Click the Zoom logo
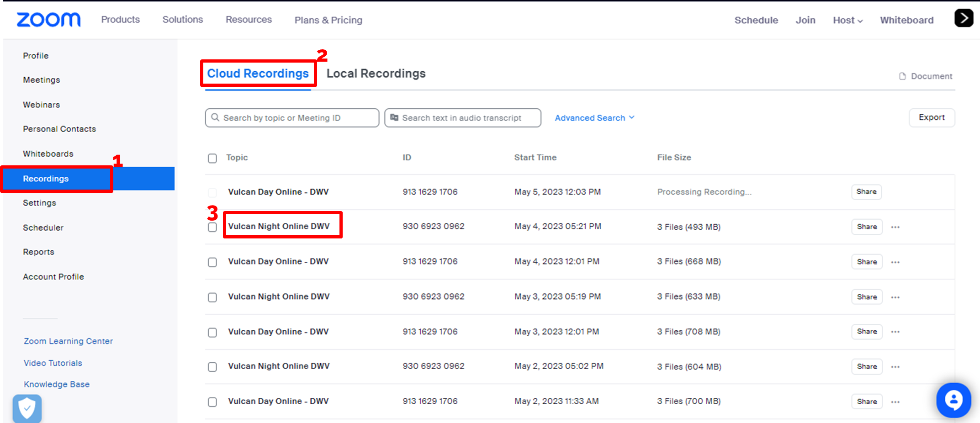The width and height of the screenshot is (980, 423). pyautogui.click(x=48, y=20)
